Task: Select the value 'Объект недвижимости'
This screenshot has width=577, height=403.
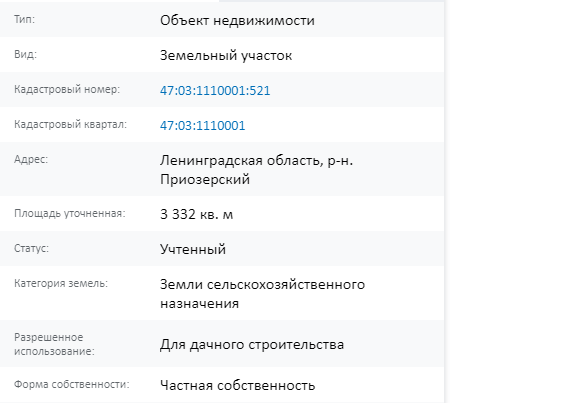Action: pos(237,20)
